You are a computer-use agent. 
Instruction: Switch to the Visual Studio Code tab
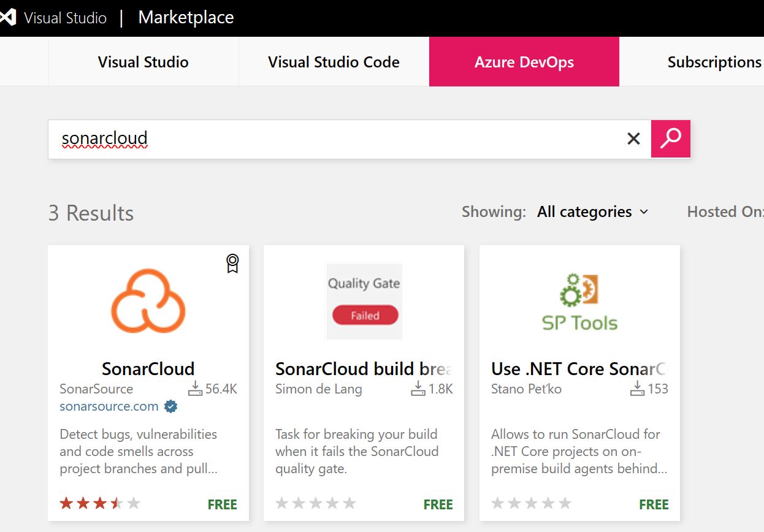point(334,62)
